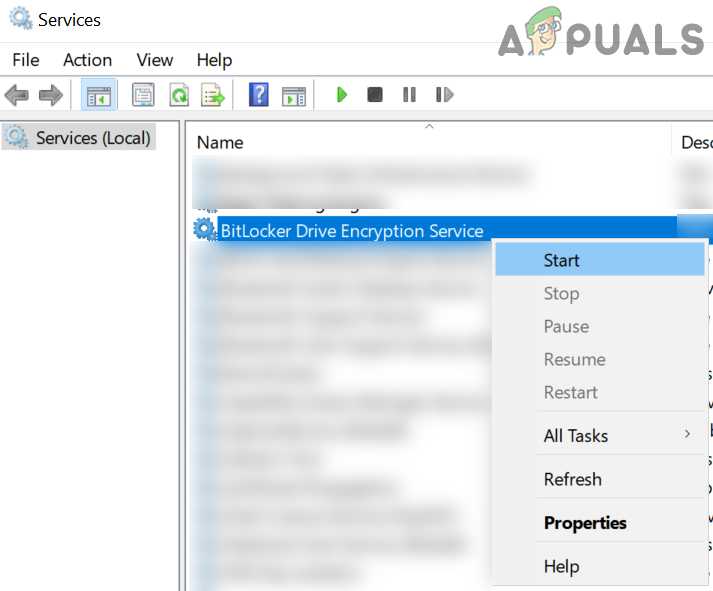Click the Back arrow toolbar icon
The width and height of the screenshot is (713, 591).
pyautogui.click(x=16, y=95)
